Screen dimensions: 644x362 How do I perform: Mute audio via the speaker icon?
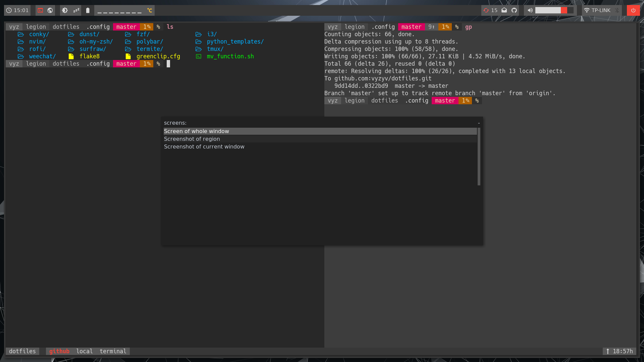click(x=530, y=10)
